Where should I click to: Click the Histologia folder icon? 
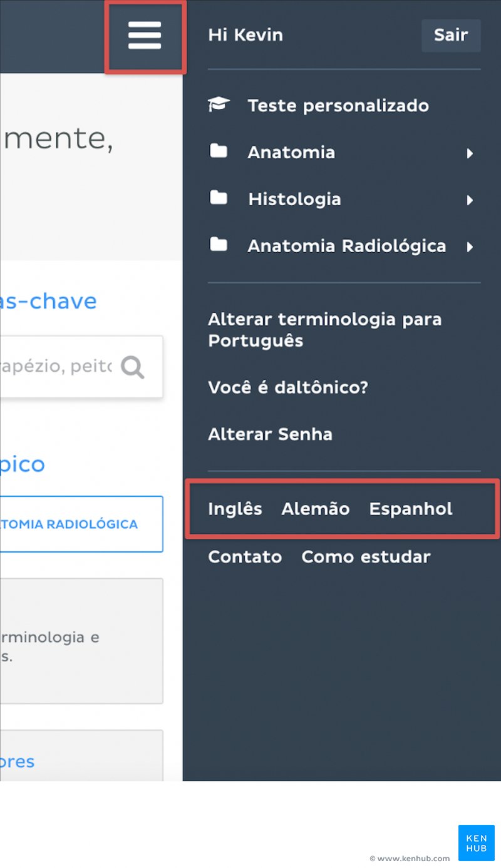point(219,198)
